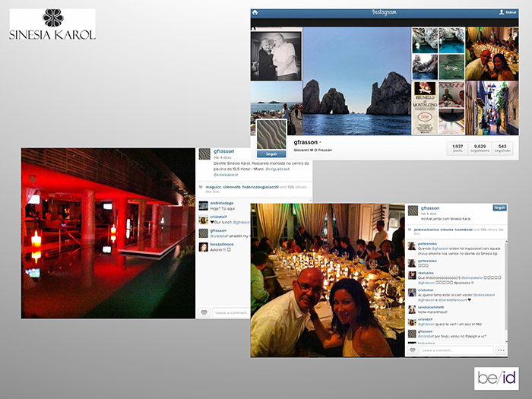
Task: Click the dinner post comments scrollbar
Action: tap(505, 288)
